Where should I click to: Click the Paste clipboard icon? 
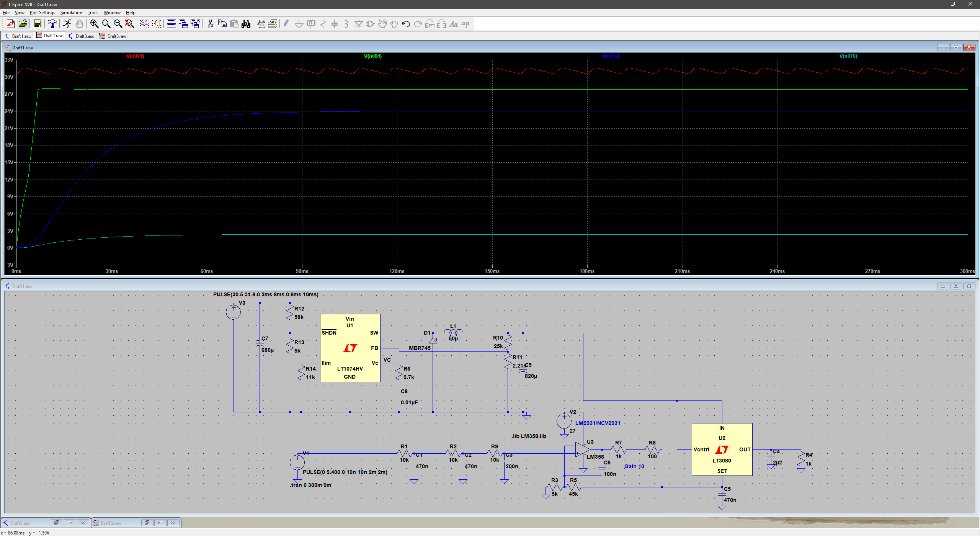234,24
